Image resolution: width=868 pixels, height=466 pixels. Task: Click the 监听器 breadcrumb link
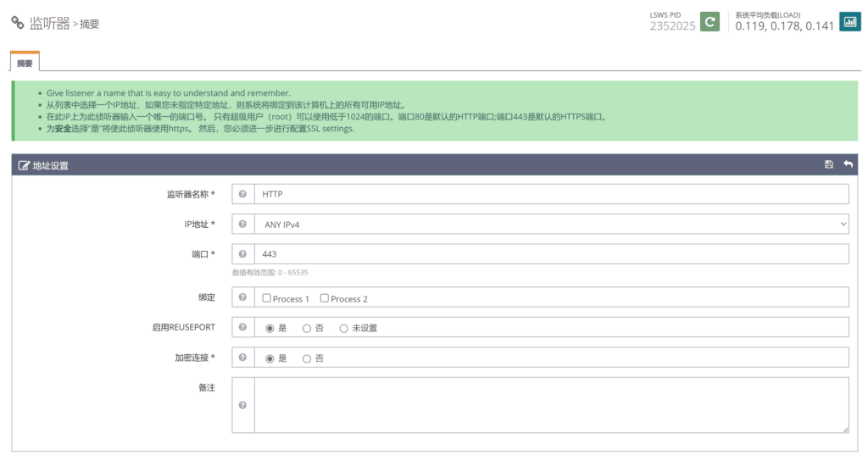coord(50,24)
